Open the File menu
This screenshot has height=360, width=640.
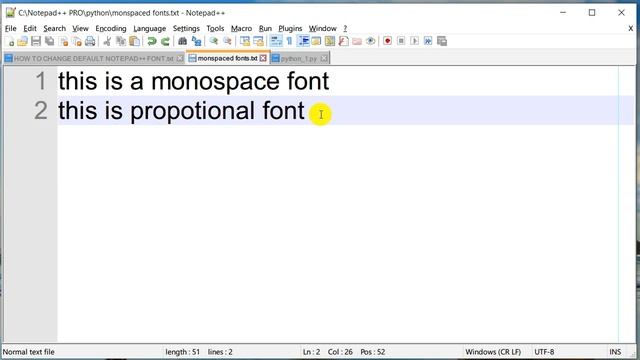(x=11, y=29)
